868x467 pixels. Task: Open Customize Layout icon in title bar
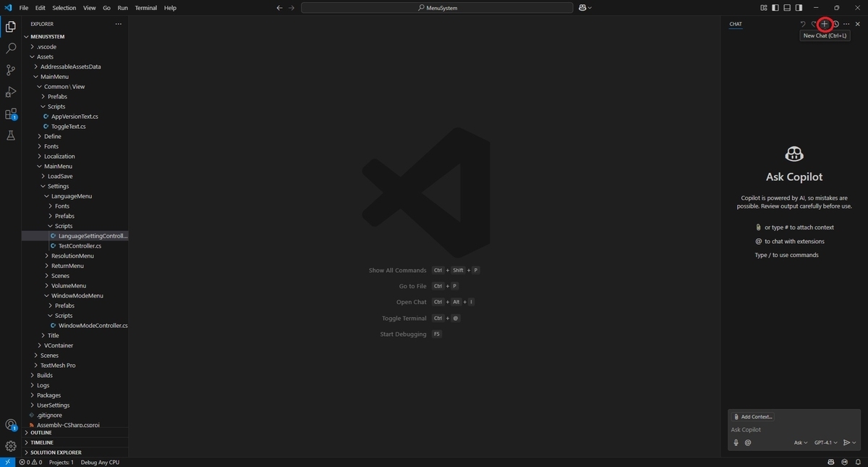click(x=765, y=8)
